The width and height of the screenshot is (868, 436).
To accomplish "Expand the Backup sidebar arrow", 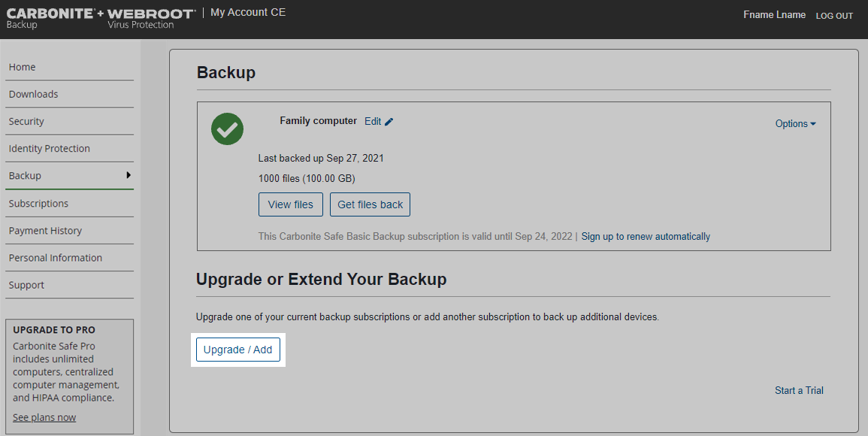I will [x=129, y=175].
